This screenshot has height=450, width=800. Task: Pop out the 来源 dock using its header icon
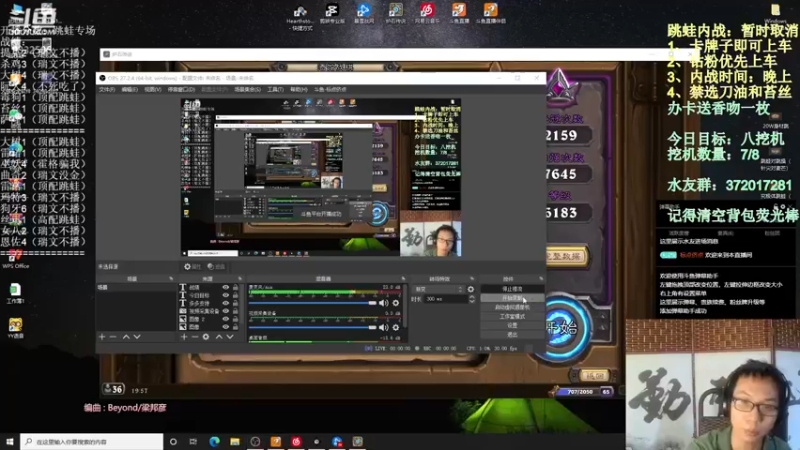(x=240, y=279)
